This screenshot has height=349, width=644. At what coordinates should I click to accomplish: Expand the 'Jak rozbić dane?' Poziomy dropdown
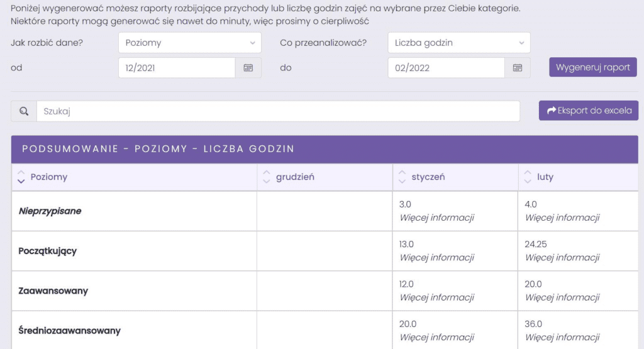click(190, 43)
